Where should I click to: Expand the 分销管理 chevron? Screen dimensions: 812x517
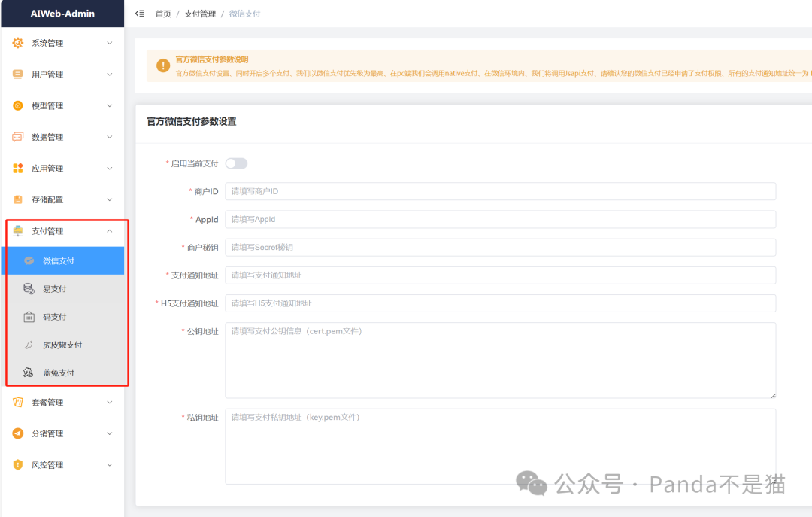(109, 433)
